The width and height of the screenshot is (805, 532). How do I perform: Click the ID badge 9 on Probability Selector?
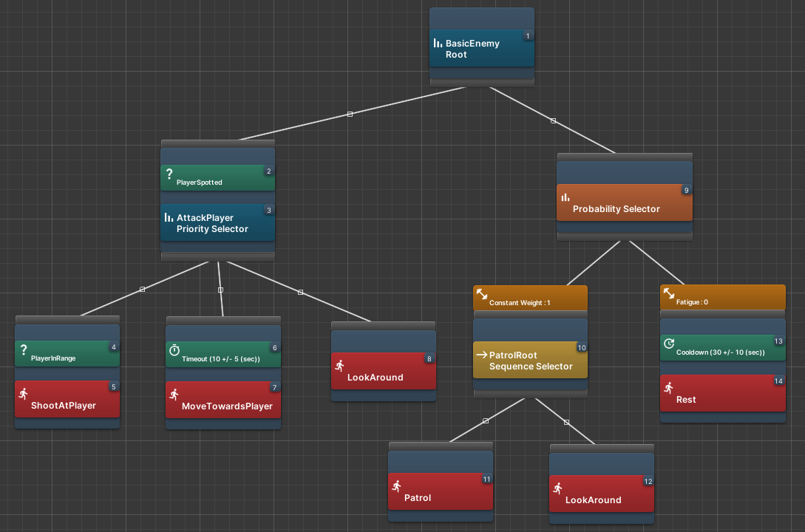[x=686, y=190]
